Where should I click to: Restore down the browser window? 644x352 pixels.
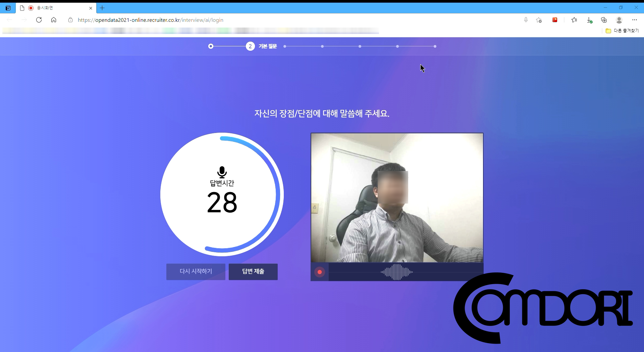621,8
